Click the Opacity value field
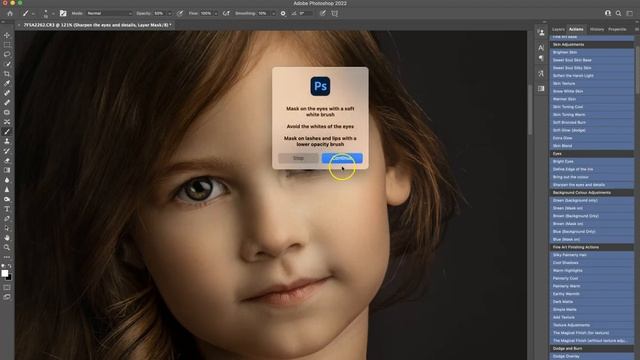This screenshot has width=640, height=360. tap(159, 13)
